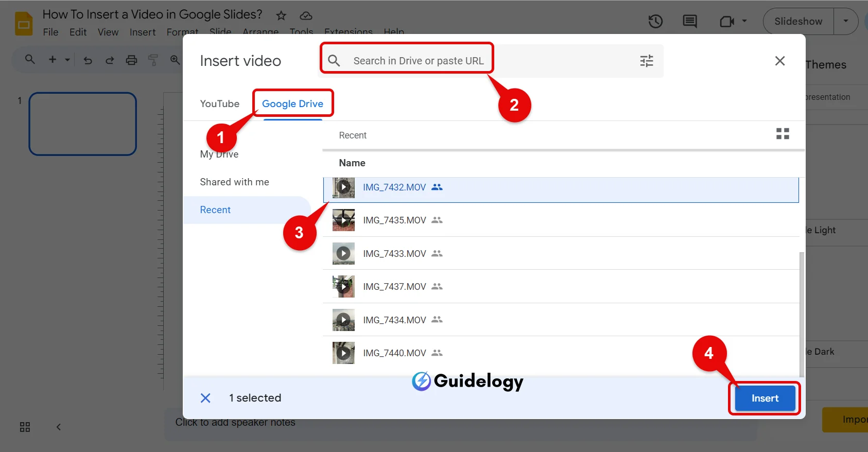This screenshot has width=868, height=452.
Task: Click the blue Insert button
Action: (x=765, y=398)
